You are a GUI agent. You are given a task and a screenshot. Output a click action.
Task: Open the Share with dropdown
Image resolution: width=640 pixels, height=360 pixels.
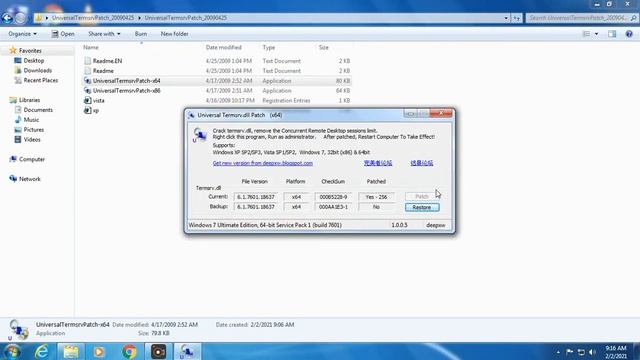tap(104, 34)
